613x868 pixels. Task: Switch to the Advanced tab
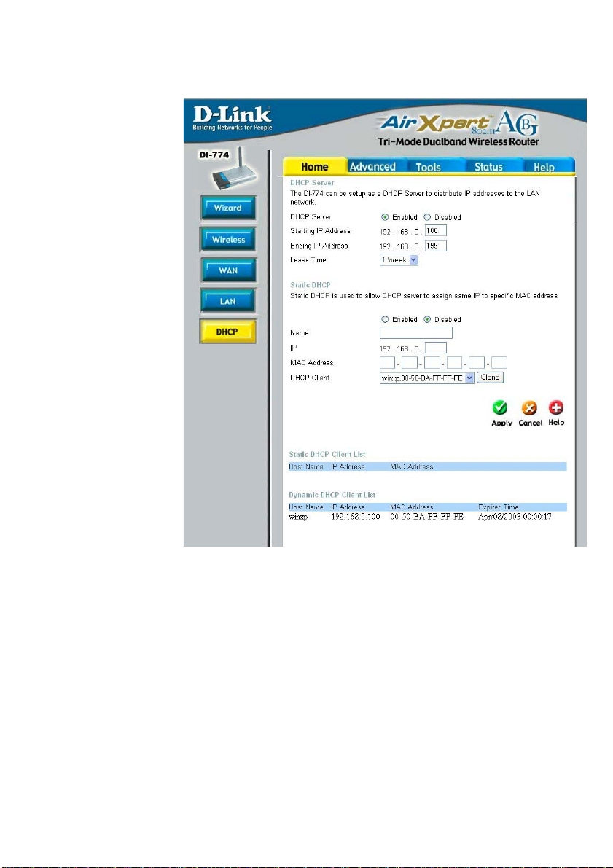click(x=372, y=167)
